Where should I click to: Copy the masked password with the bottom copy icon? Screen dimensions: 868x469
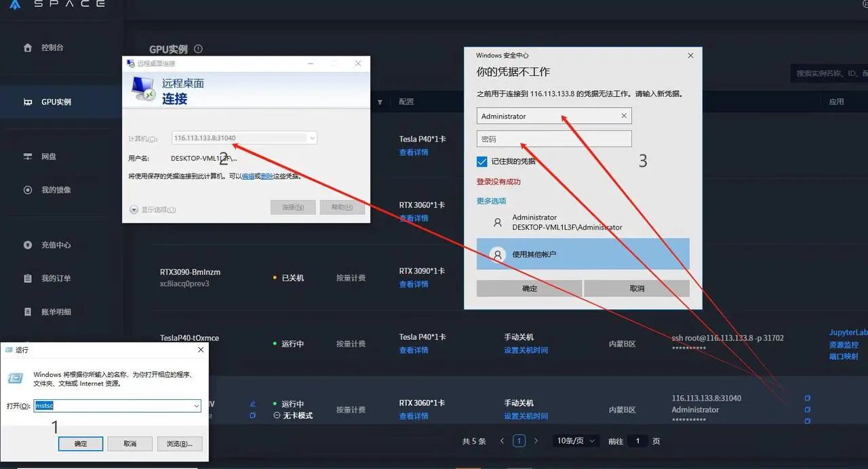(807, 421)
